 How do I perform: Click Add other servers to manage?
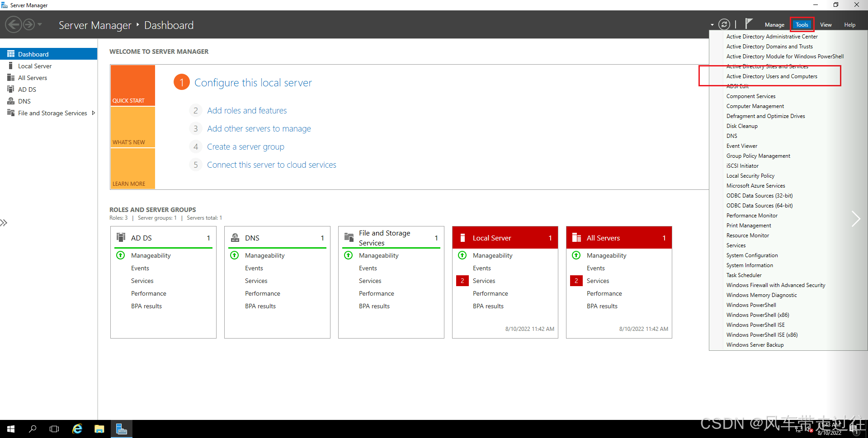tap(259, 128)
